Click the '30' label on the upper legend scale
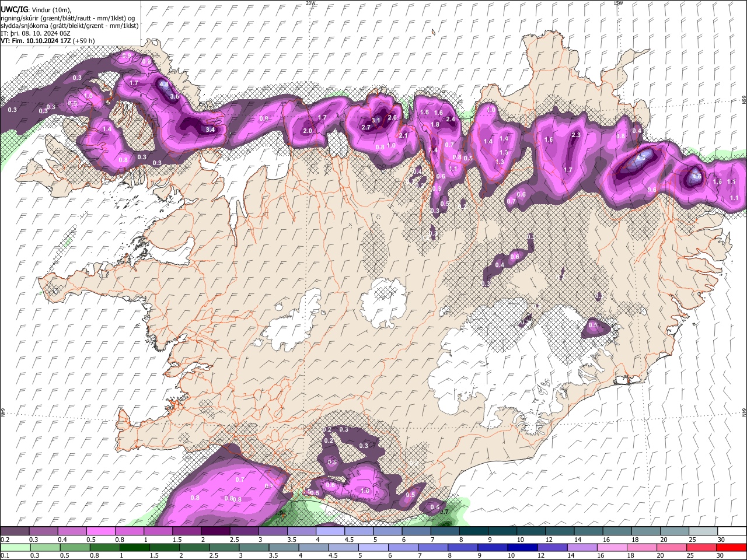 [721, 540]
